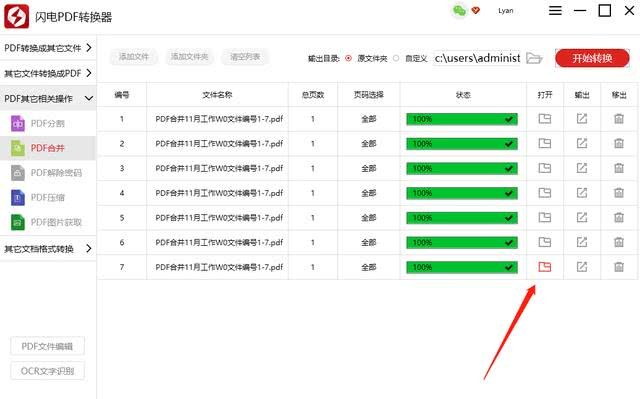The image size is (640, 399).
Task: Click the 添加文件 button
Action: pos(133,57)
